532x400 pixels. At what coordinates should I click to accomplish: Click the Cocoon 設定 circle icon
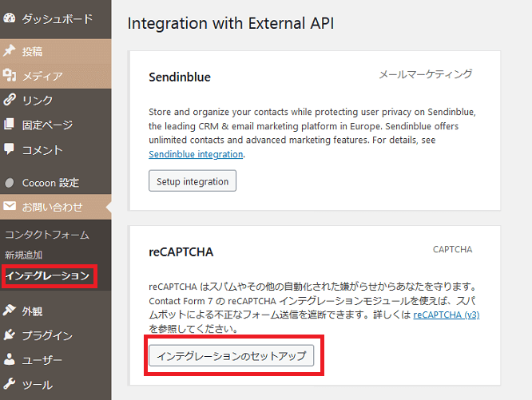[10, 183]
